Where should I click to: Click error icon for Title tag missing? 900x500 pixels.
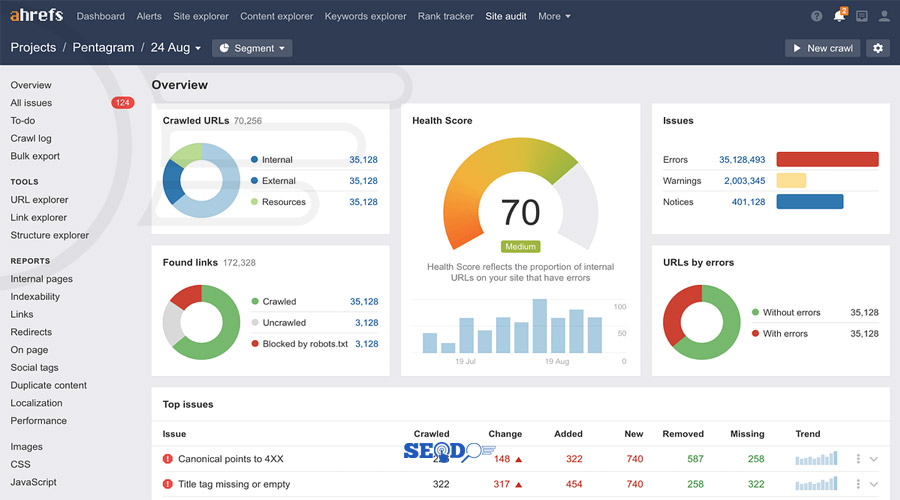(168, 484)
